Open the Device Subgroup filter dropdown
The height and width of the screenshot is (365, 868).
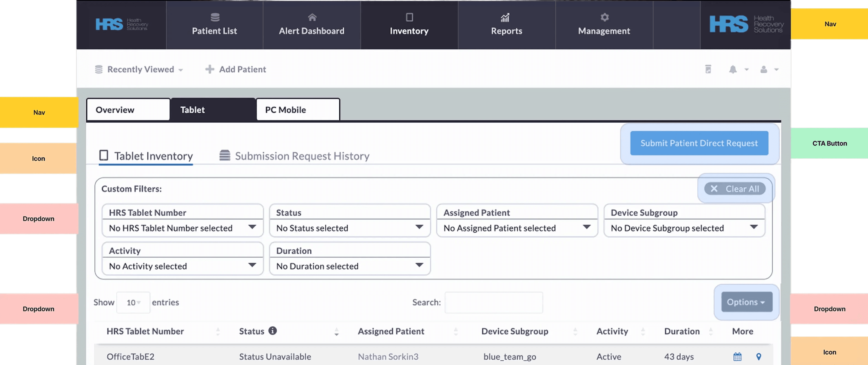(684, 228)
